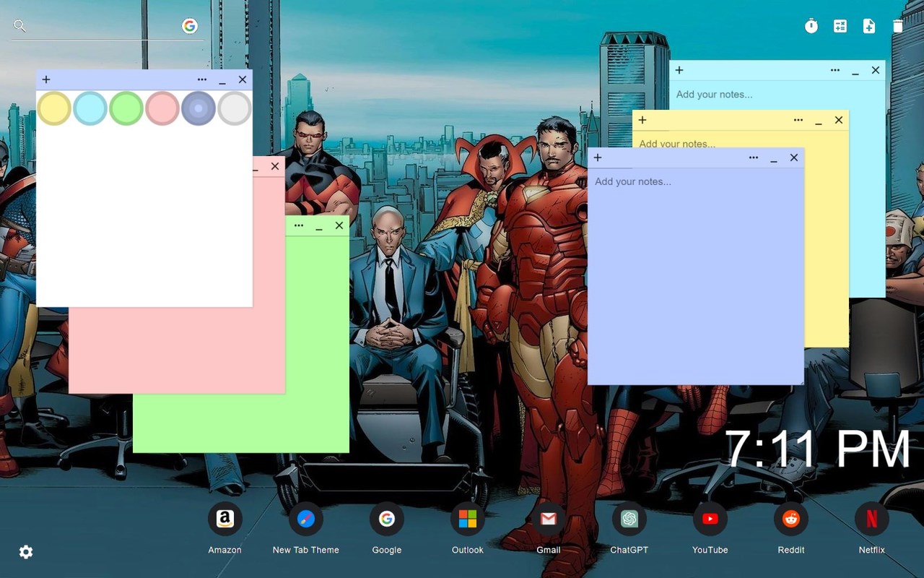Pick the green color swatch
The height and width of the screenshot is (578, 924).
tap(126, 108)
